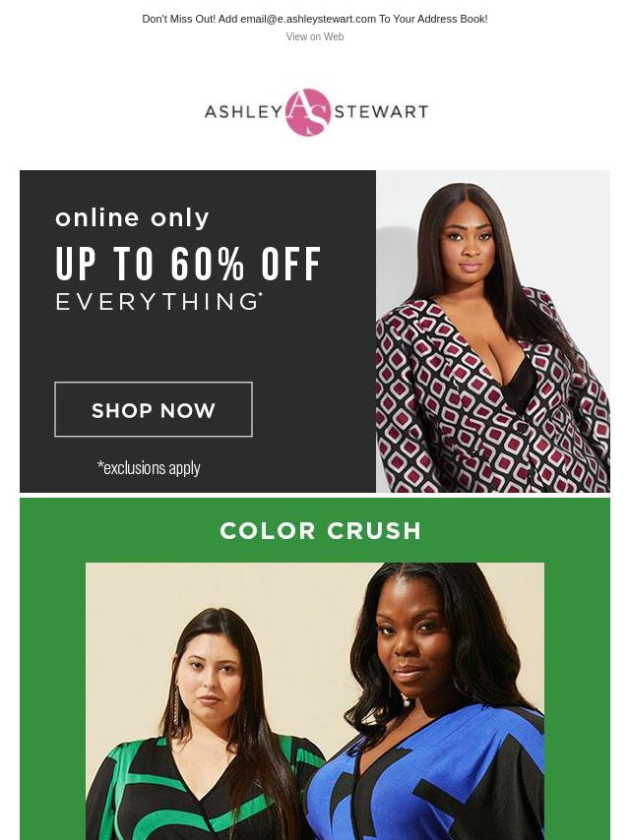The width and height of the screenshot is (630, 840).
Task: Click the 'Don't Miss Out!' header text
Action: (178, 19)
